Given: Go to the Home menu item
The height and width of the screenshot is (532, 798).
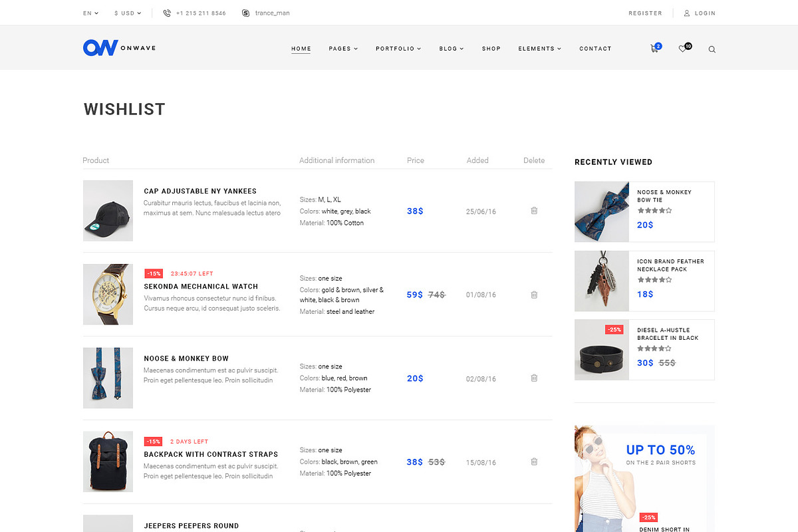Looking at the screenshot, I should pos(301,49).
